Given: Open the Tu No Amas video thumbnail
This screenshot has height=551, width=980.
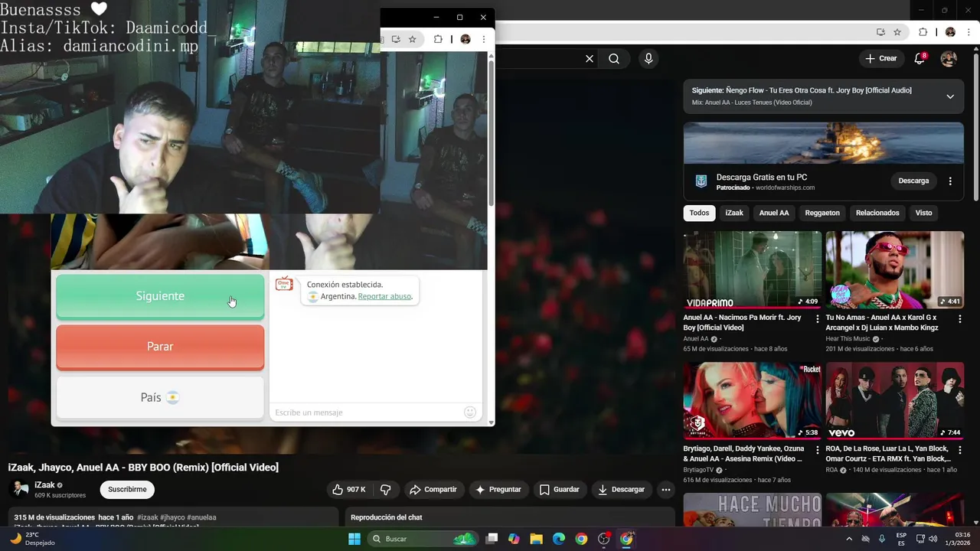Looking at the screenshot, I should tap(894, 269).
